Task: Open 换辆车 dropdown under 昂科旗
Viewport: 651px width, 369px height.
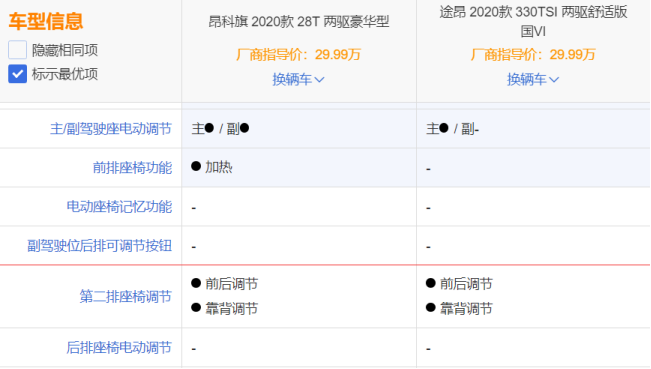Action: tap(298, 79)
